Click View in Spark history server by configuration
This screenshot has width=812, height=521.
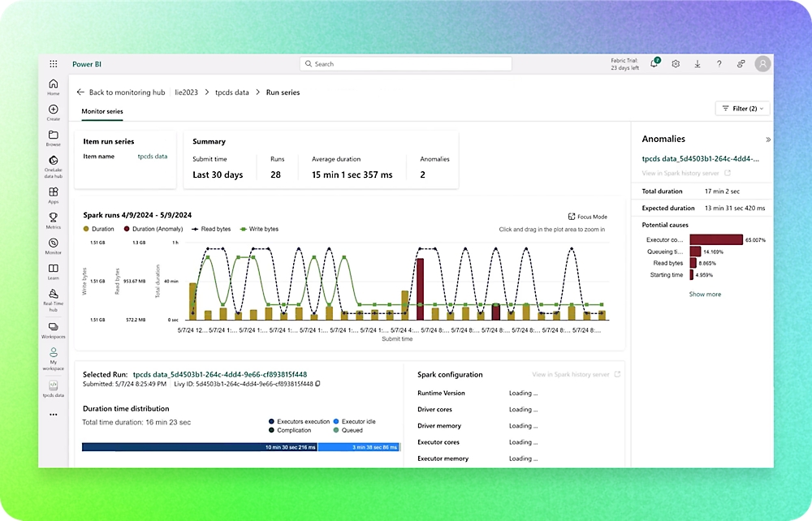point(571,374)
